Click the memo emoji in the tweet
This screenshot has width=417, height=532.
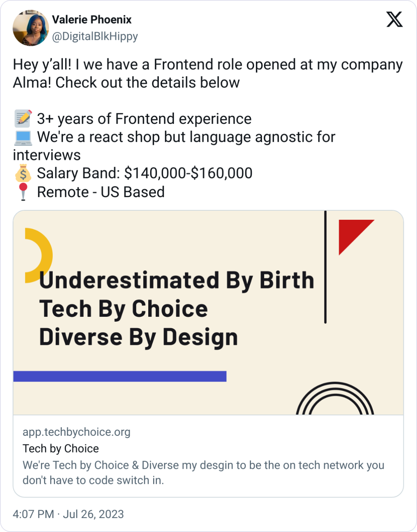tap(23, 119)
